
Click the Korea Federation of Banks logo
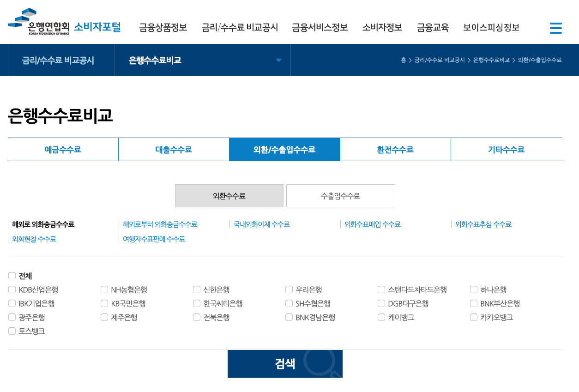pos(39,21)
